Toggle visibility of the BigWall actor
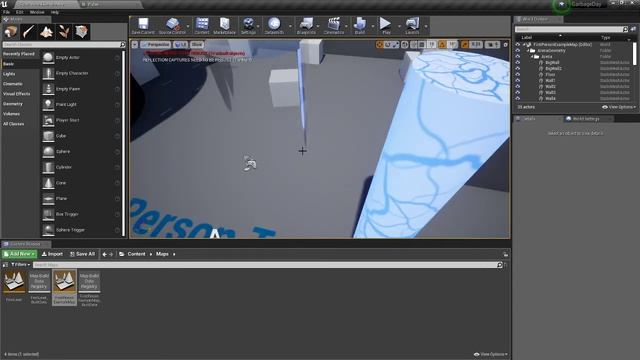The height and width of the screenshot is (360, 640). tap(518, 62)
